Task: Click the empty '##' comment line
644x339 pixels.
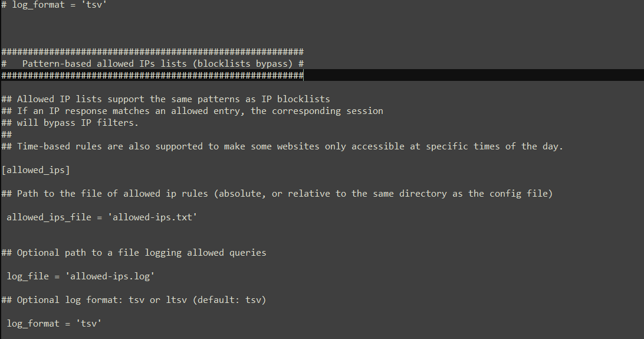Action: (6, 135)
